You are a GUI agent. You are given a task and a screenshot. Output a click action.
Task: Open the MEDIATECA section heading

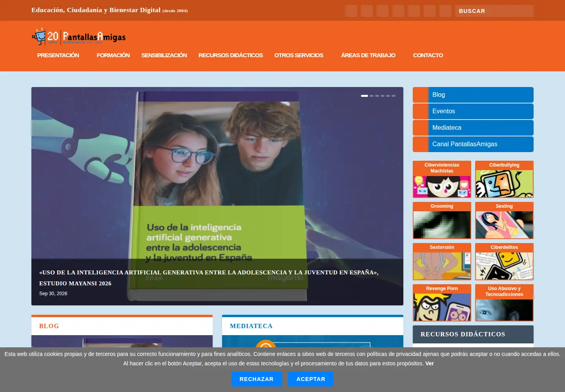tap(251, 326)
